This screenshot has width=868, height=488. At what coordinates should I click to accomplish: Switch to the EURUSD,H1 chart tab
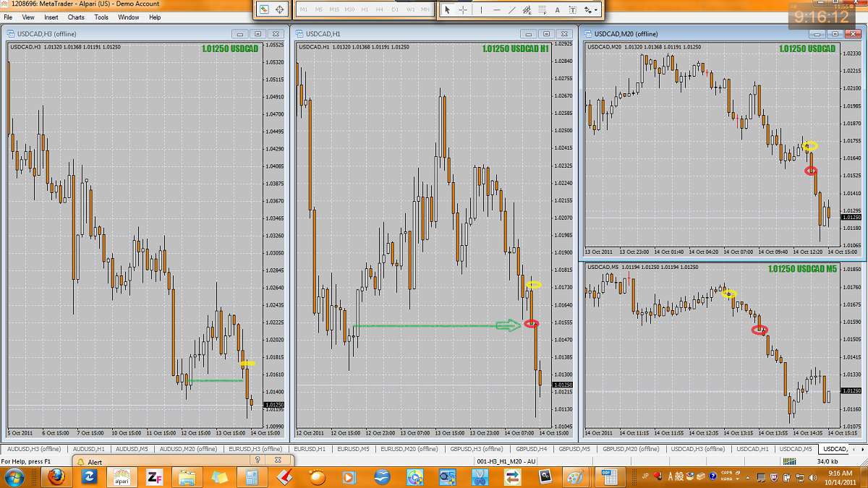(311, 449)
